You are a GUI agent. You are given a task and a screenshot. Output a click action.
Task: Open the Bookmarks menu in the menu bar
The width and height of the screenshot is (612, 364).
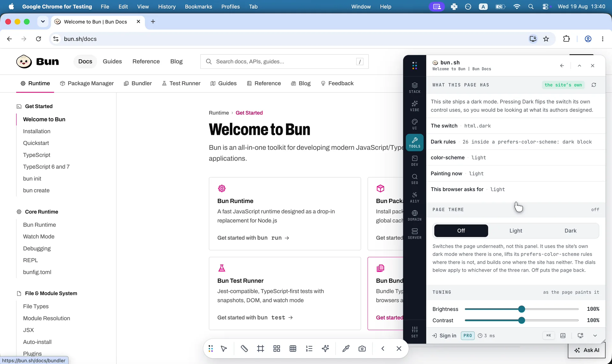click(x=198, y=7)
